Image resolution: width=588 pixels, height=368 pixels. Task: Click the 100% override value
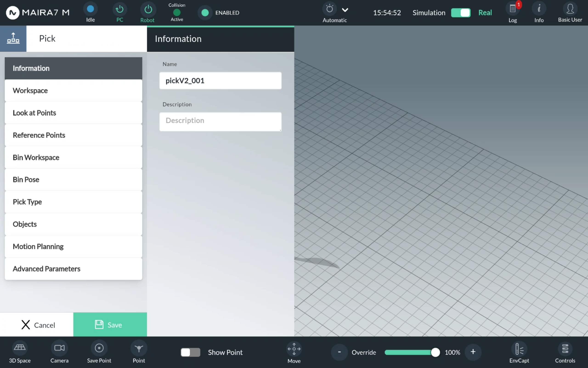click(452, 352)
